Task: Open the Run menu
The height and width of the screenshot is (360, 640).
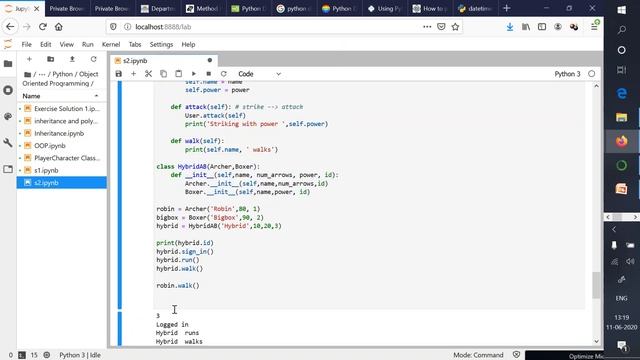Action: point(88,44)
